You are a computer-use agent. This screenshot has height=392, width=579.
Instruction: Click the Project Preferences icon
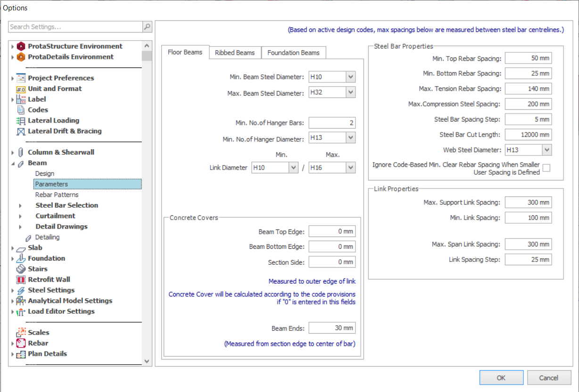[21, 78]
